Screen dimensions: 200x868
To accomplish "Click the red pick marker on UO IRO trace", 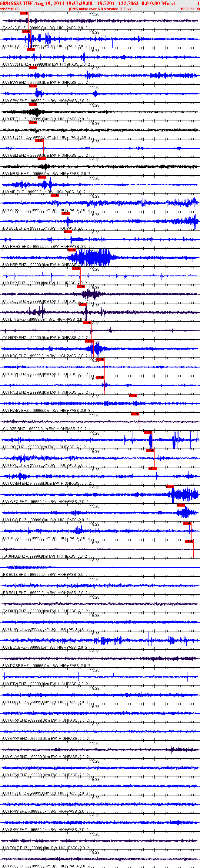I will tap(148, 432).
